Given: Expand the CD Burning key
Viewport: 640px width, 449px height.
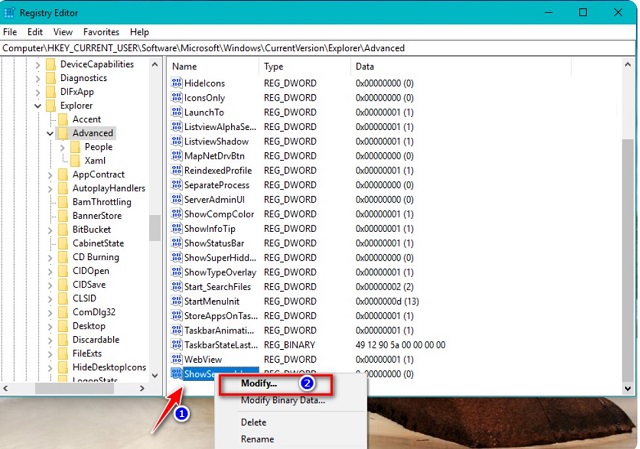Looking at the screenshot, I should tap(50, 258).
